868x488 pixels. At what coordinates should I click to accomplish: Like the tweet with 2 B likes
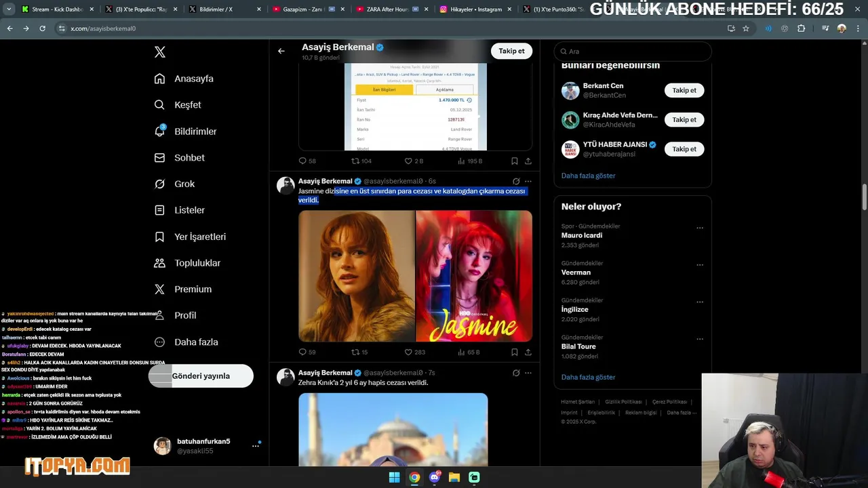(x=414, y=161)
